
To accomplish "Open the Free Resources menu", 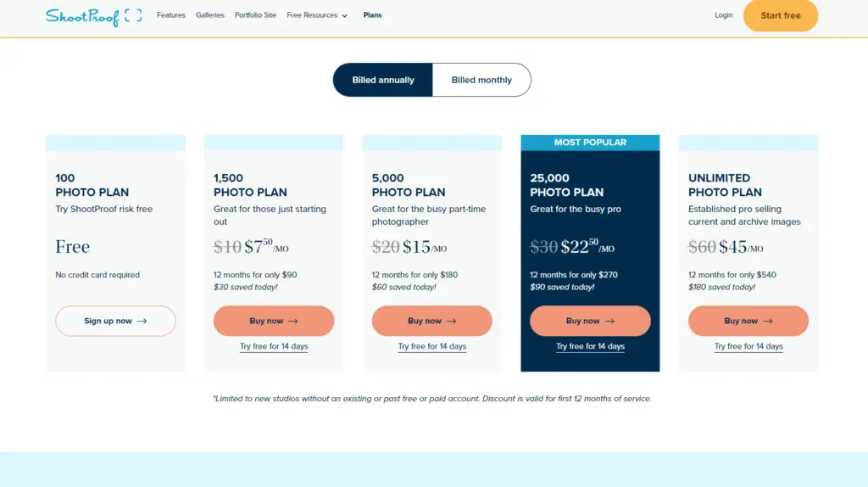I will point(312,15).
